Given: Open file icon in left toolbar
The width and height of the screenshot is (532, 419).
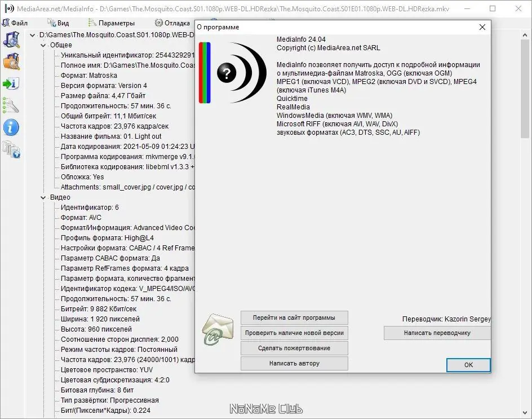Looking at the screenshot, I should 11,39.
